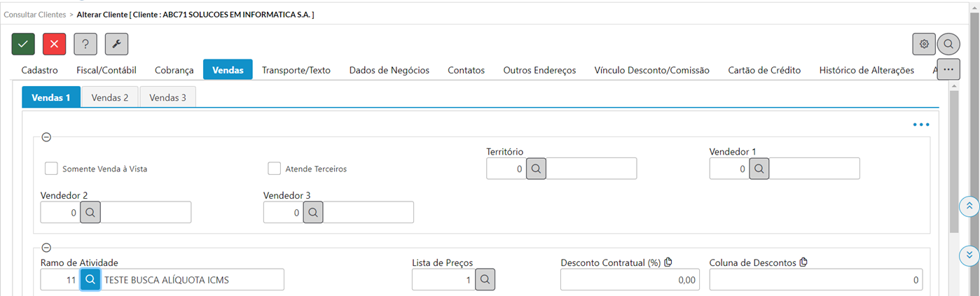Click the green confirm checkmark button

click(x=23, y=44)
